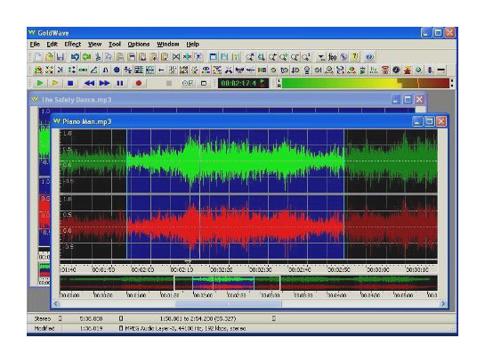The width and height of the screenshot is (485, 363).
Task: Click the 00:02:10 timeline label
Action: coord(182,269)
